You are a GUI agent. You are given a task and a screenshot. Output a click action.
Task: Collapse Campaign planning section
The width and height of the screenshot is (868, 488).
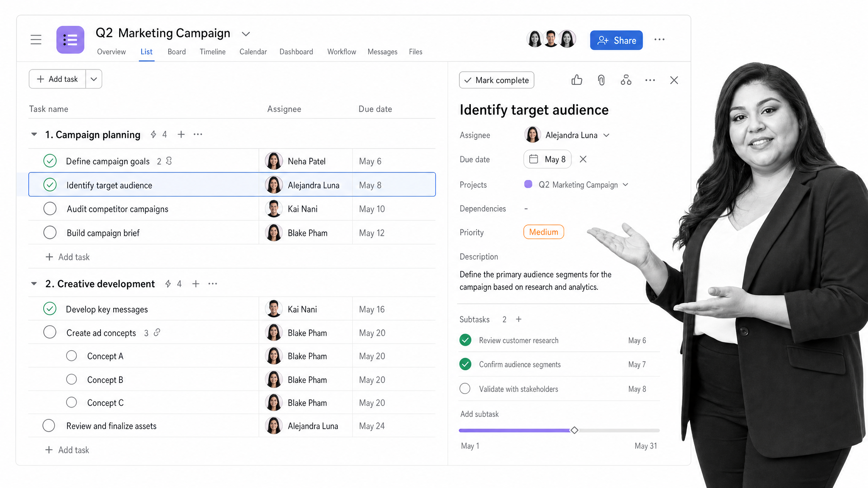tap(34, 134)
